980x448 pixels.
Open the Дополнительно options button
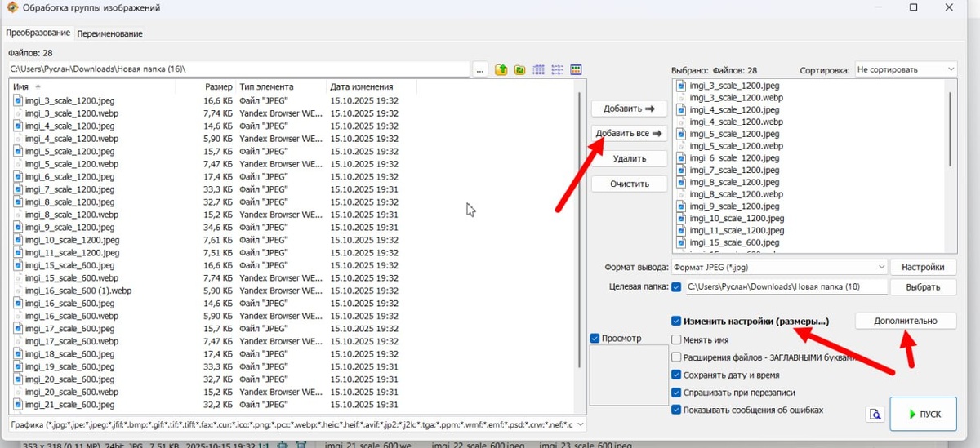tap(906, 321)
